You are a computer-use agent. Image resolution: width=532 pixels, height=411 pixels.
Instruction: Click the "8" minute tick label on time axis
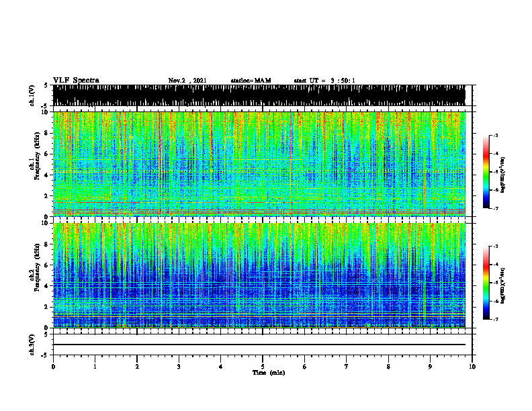click(x=388, y=367)
